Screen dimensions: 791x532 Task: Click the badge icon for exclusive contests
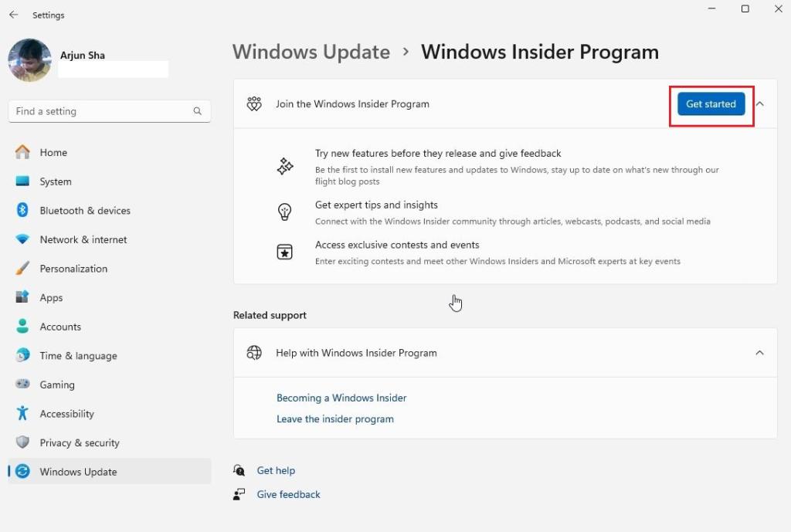285,252
